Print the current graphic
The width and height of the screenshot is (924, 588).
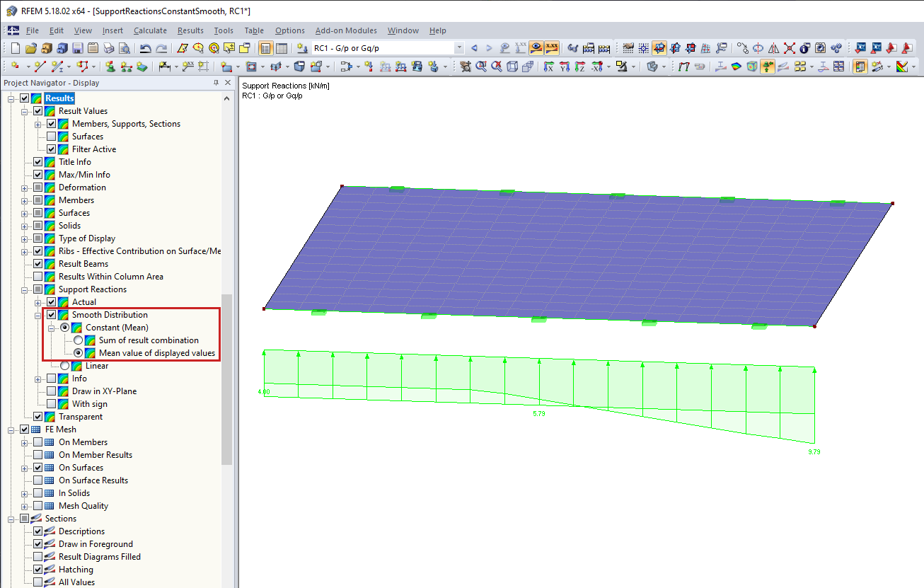coord(108,48)
